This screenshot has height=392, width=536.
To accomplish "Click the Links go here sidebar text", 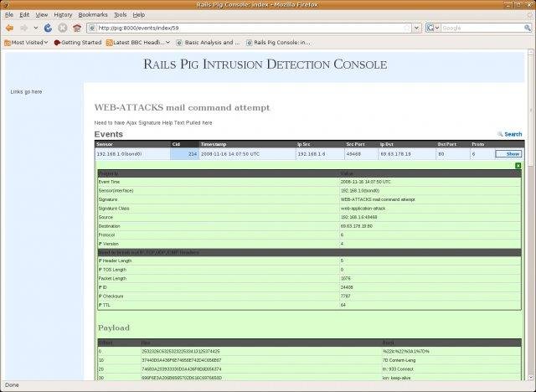I will coord(26,91).
